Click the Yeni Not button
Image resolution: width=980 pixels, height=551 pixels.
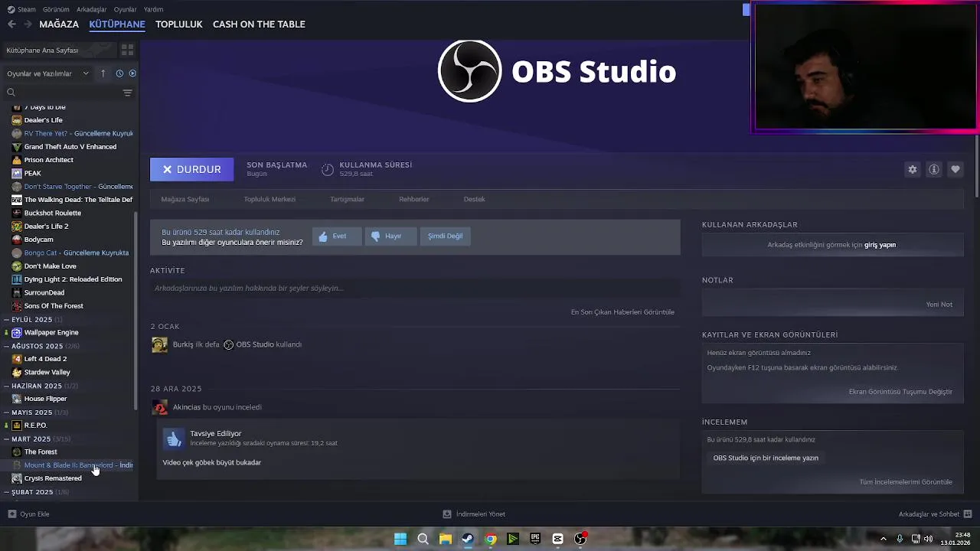tap(939, 305)
